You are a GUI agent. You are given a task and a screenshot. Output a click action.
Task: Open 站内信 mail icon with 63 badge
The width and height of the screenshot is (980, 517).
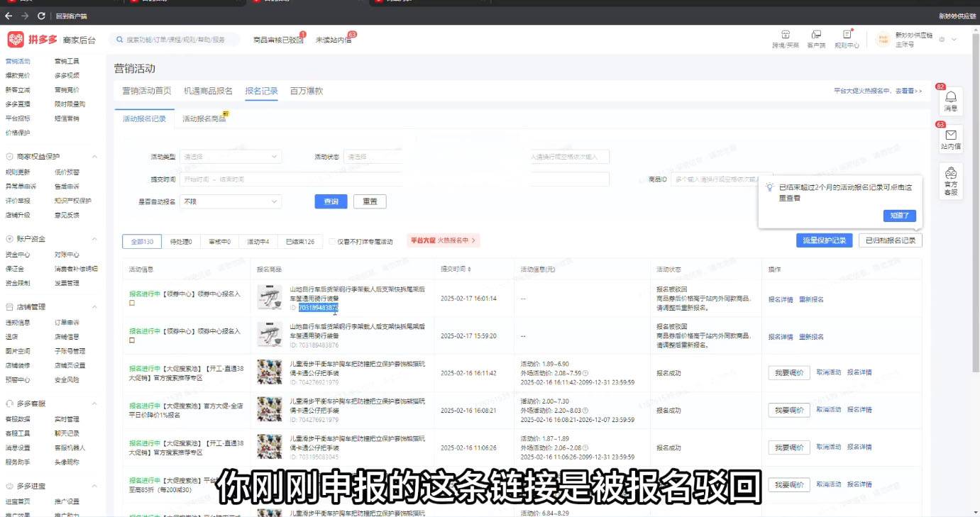[x=951, y=138]
